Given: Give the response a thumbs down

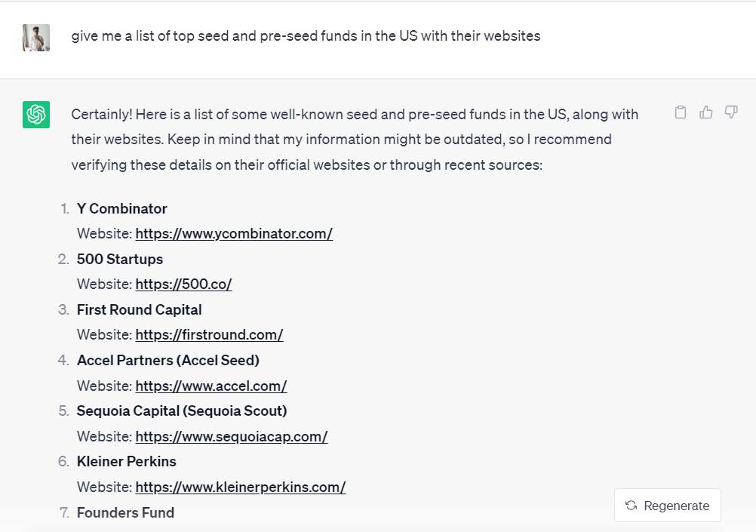Looking at the screenshot, I should click(x=731, y=112).
